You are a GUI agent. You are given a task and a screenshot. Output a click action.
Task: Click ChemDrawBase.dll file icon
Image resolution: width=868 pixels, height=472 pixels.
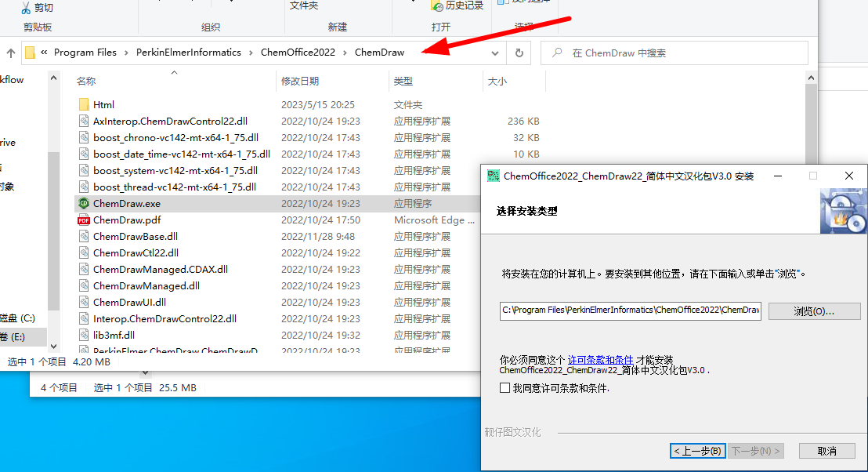84,236
